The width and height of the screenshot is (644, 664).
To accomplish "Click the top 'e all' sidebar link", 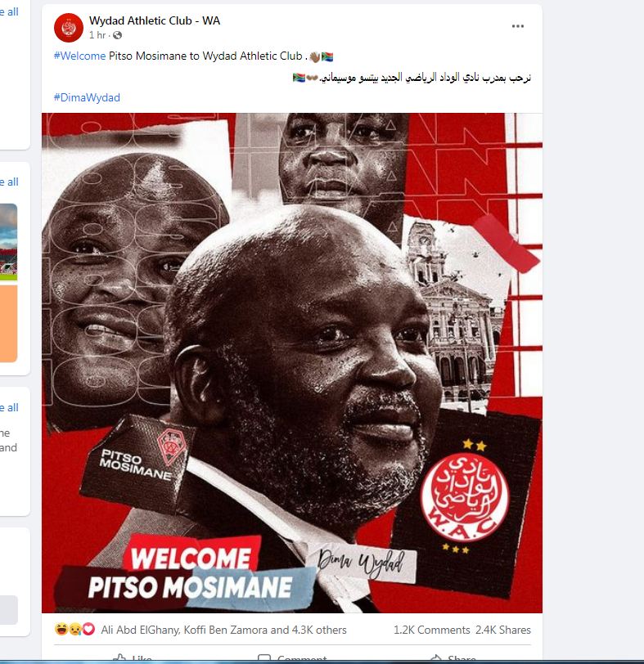I will coord(9,11).
